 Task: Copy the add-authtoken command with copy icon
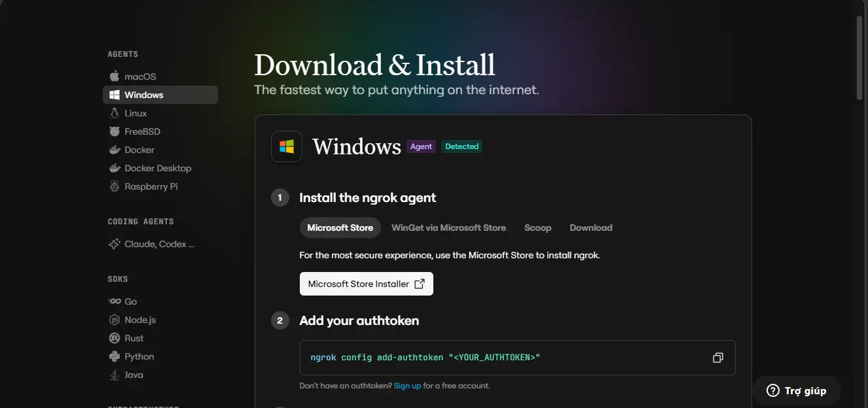tap(718, 358)
